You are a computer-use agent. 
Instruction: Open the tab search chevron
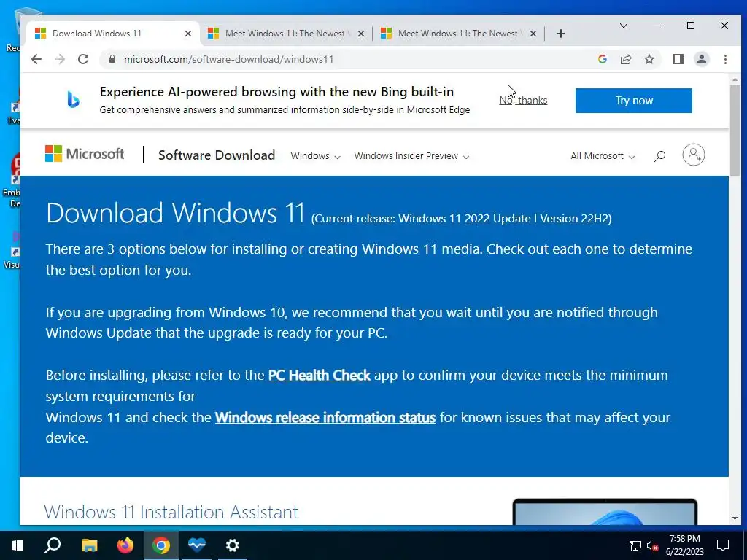click(623, 26)
